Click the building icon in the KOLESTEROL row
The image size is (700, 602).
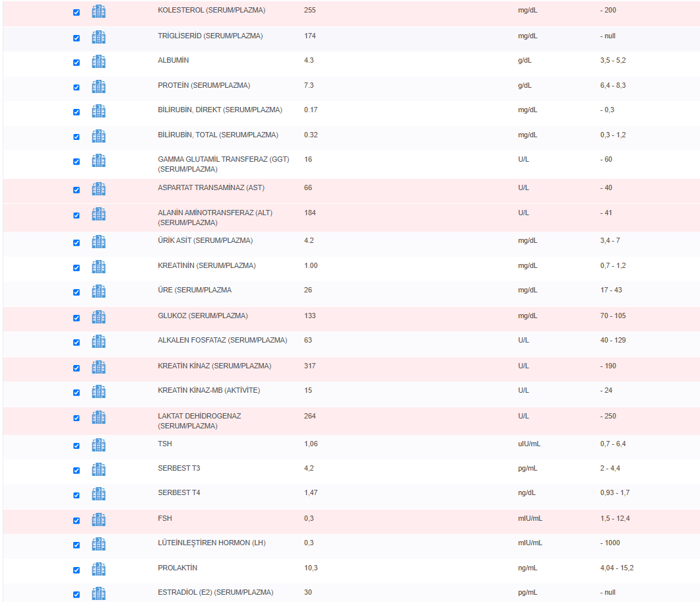point(99,12)
